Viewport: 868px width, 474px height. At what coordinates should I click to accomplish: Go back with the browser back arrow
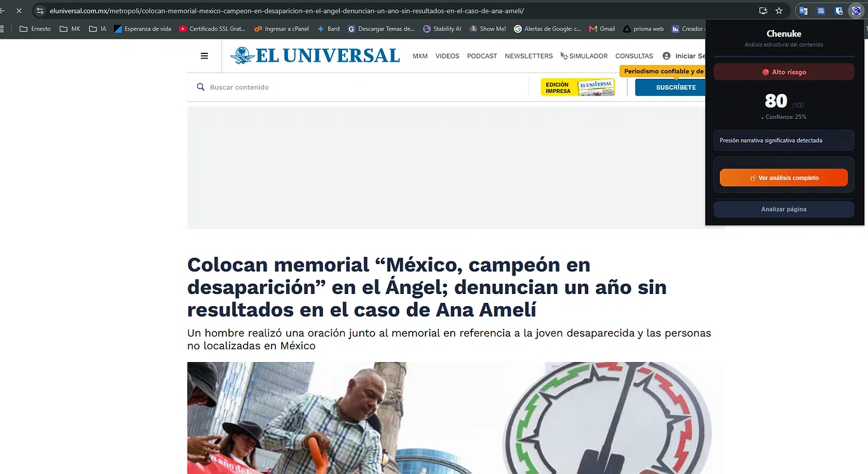pos(3,11)
